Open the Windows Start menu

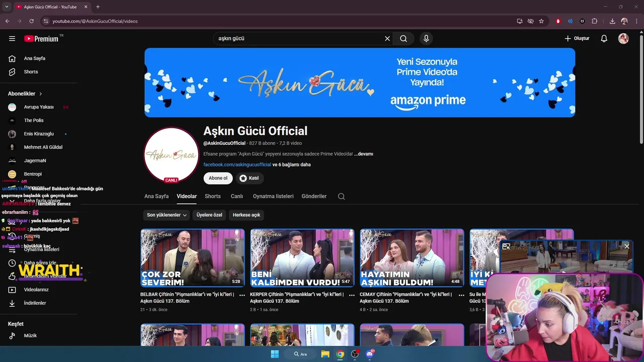pyautogui.click(x=275, y=354)
